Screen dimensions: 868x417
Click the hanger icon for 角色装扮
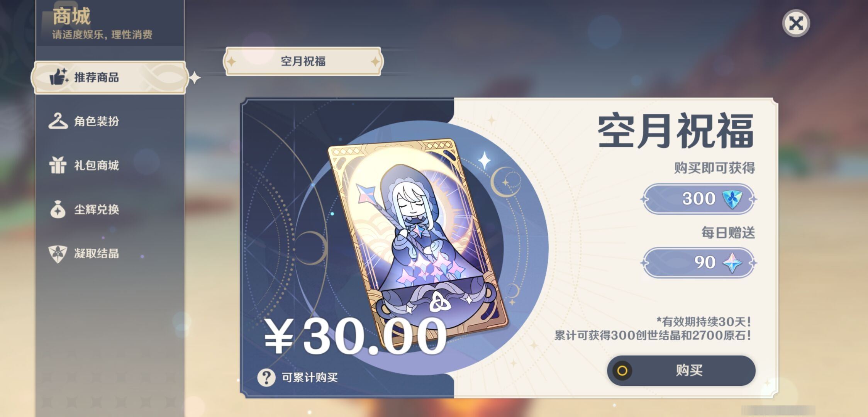tap(58, 121)
